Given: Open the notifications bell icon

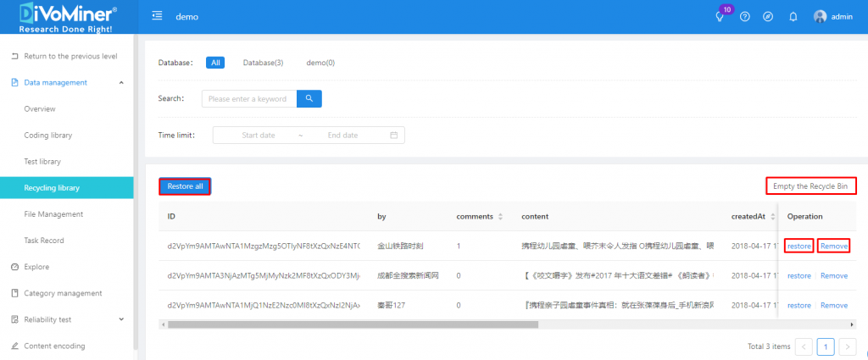Looking at the screenshot, I should [793, 17].
